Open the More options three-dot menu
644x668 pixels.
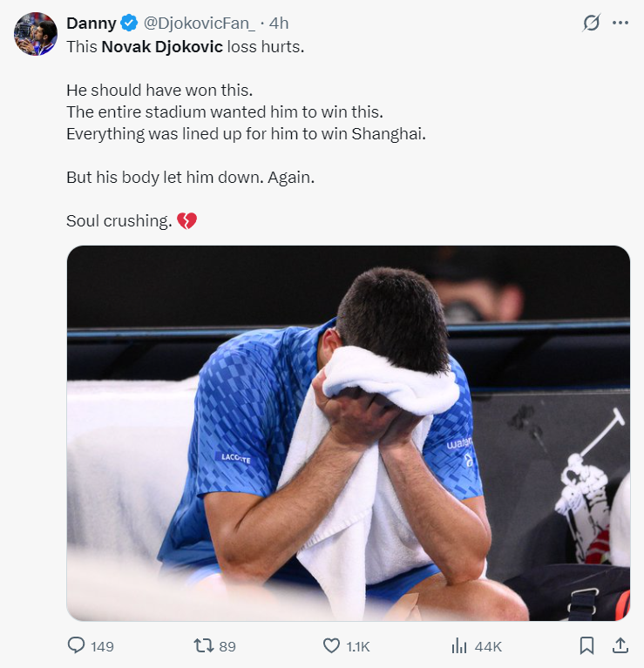(620, 23)
